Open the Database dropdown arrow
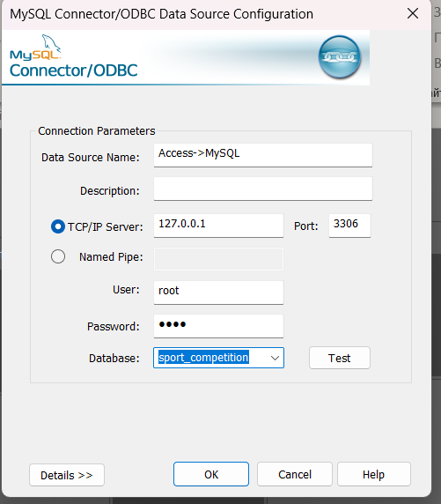The height and width of the screenshot is (504, 441). (275, 358)
